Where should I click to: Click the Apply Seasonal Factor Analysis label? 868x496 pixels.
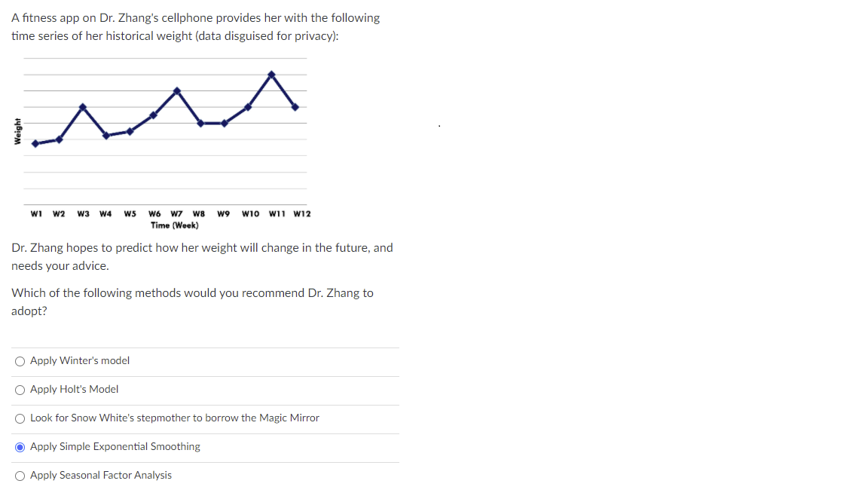tap(101, 475)
